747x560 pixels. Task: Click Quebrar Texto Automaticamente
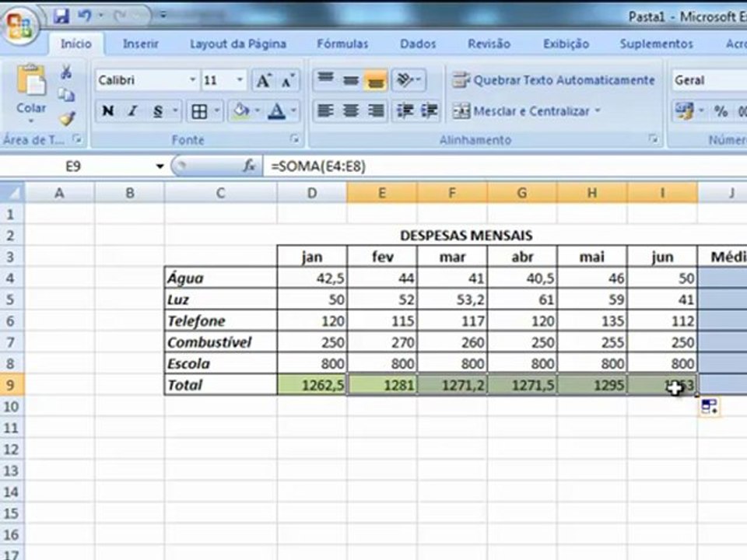pyautogui.click(x=553, y=80)
